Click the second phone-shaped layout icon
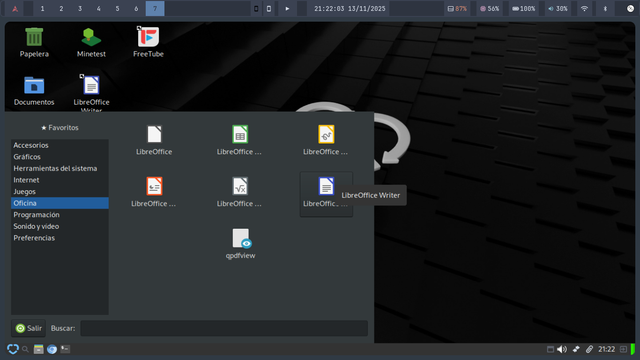Screen dimensions: 640x360 pyautogui.click(x=269, y=9)
